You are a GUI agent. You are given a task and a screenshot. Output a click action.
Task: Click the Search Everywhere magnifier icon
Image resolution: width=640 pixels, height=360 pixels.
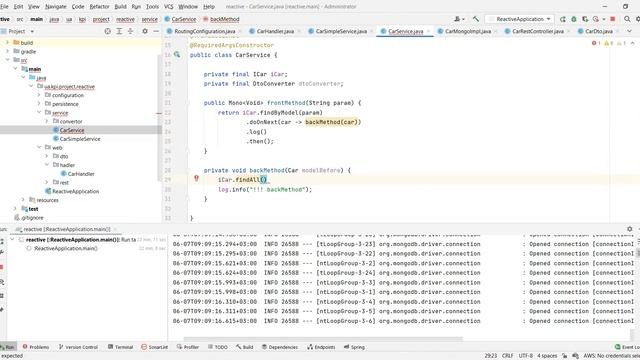tap(627, 19)
